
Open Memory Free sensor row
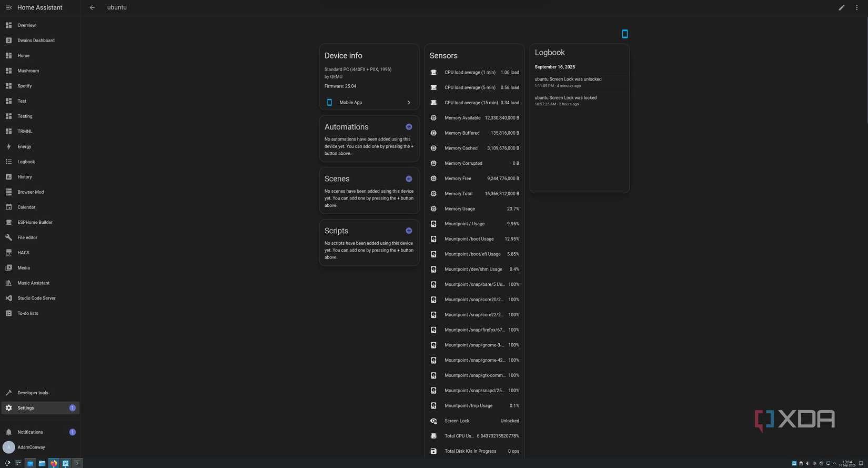point(475,178)
